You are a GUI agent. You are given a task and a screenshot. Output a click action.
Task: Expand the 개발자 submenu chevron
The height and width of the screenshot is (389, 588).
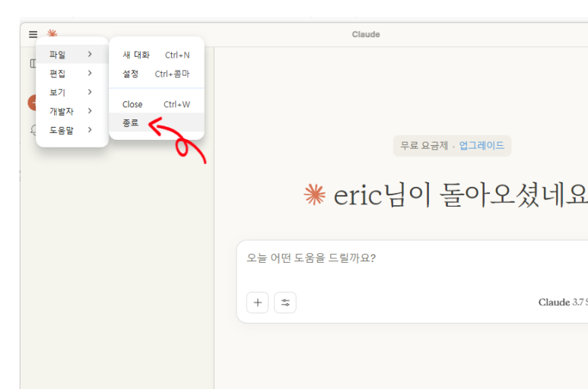coord(90,111)
